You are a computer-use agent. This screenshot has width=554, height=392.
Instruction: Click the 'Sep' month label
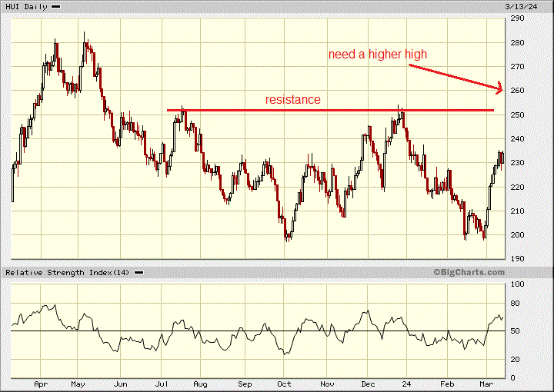(x=245, y=384)
